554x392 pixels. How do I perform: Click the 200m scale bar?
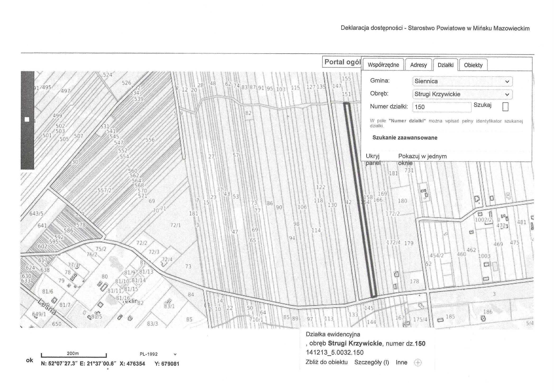pos(74,355)
